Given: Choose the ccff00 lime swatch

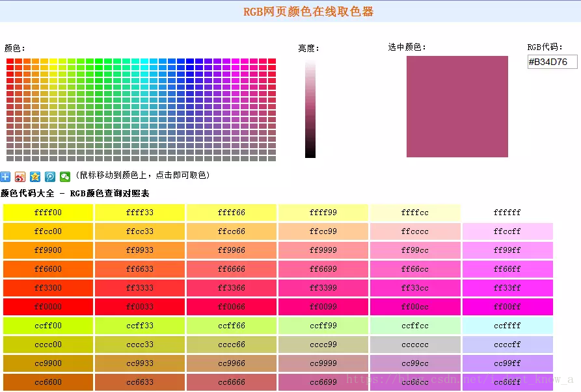Looking at the screenshot, I should tap(48, 326).
